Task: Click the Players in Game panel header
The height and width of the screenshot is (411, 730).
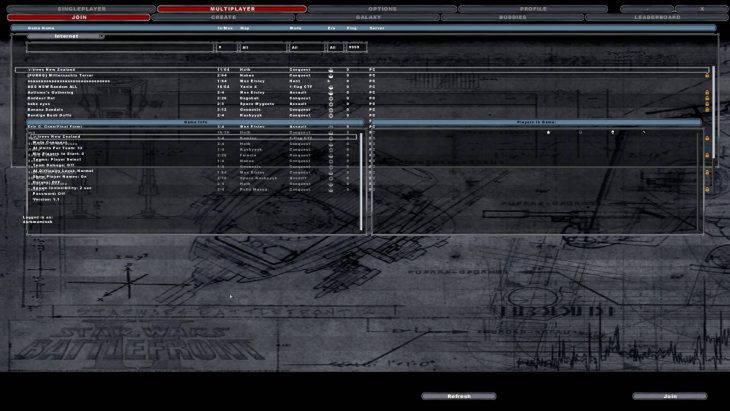Action: tap(536, 122)
